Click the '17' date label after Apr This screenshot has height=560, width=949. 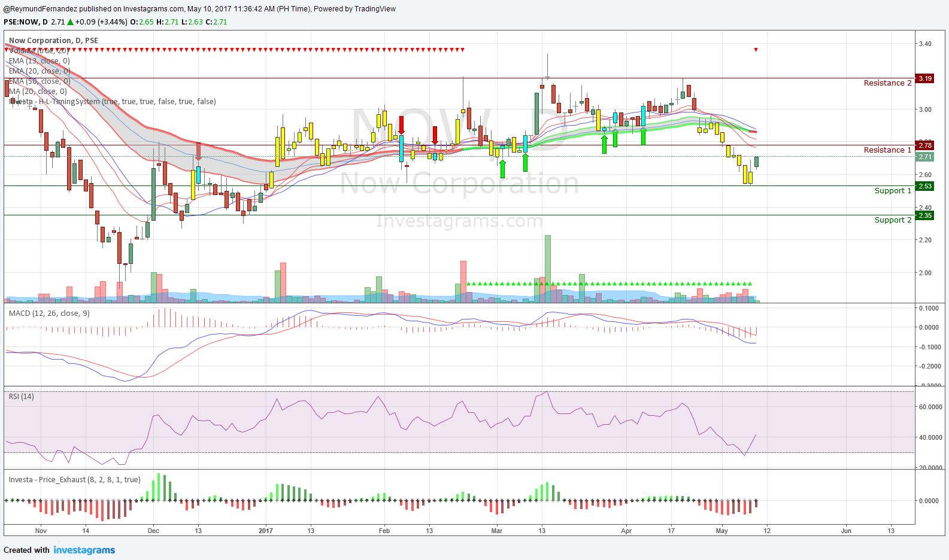(671, 531)
